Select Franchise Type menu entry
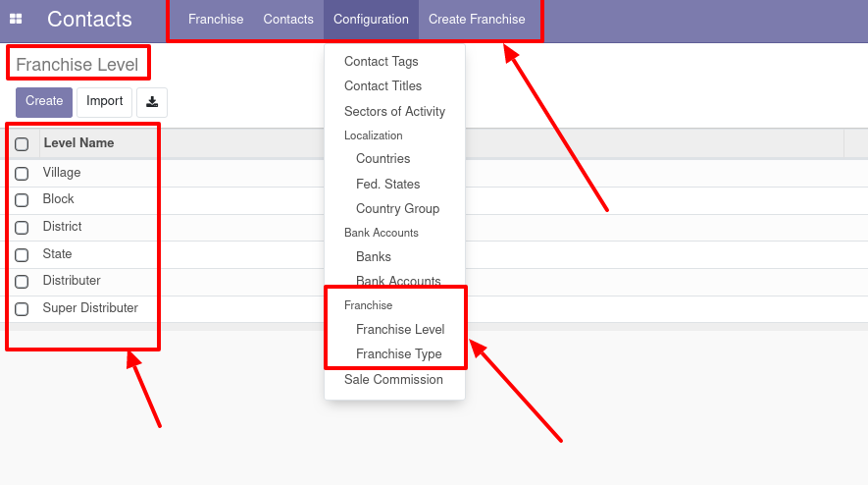Viewport: 868px width, 485px height. pyautogui.click(x=399, y=353)
